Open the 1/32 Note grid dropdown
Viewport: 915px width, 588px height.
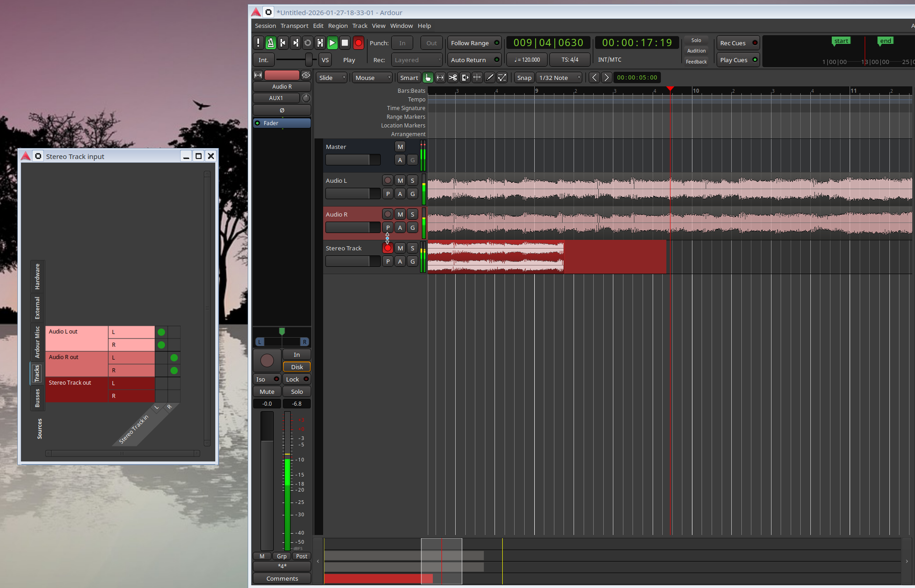pyautogui.click(x=559, y=78)
